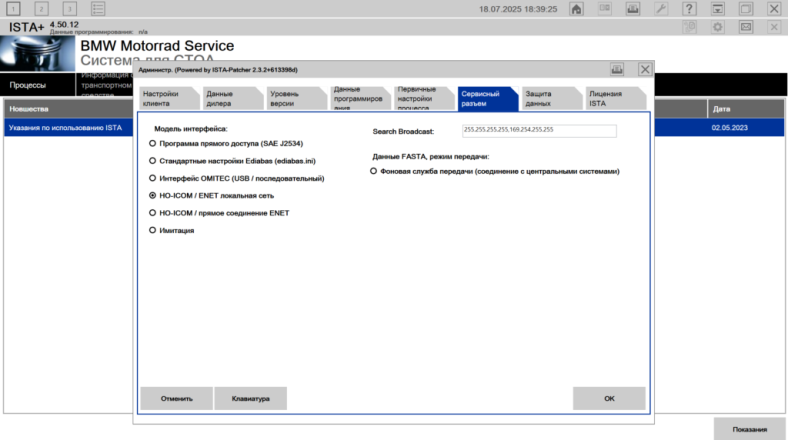Click the Новшества column header
The height and width of the screenshot is (440, 788).
click(x=69, y=108)
